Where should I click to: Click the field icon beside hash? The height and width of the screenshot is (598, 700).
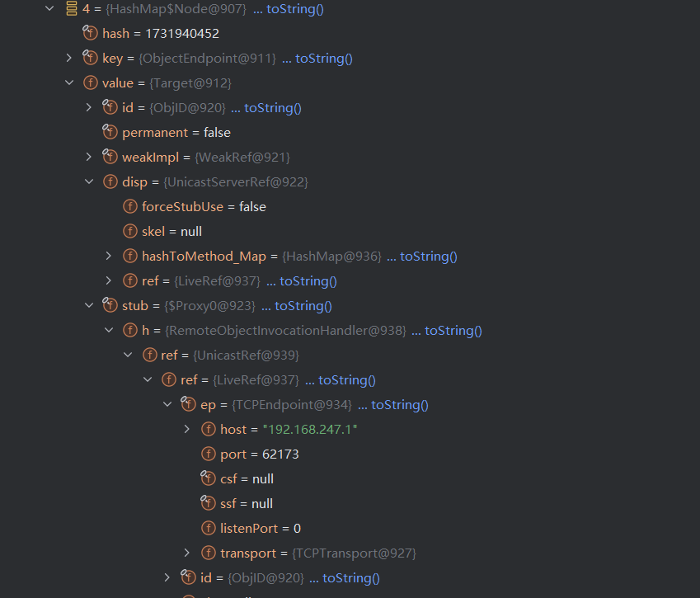click(90, 34)
